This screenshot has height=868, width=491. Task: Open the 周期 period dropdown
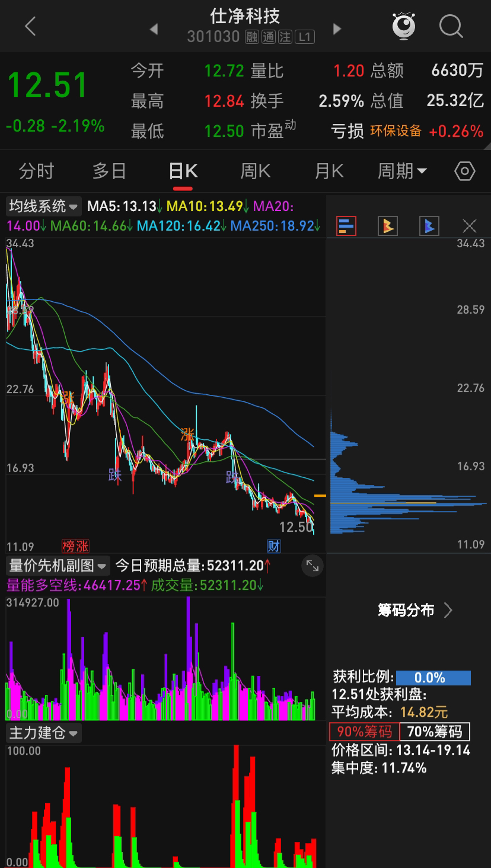[x=403, y=171]
